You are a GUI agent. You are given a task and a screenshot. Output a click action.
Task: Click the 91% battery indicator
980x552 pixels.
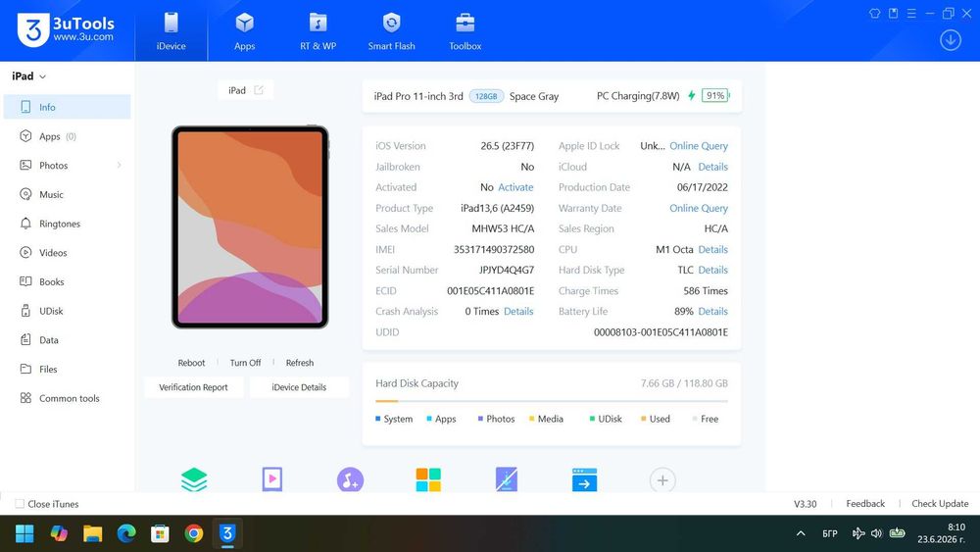pos(715,96)
